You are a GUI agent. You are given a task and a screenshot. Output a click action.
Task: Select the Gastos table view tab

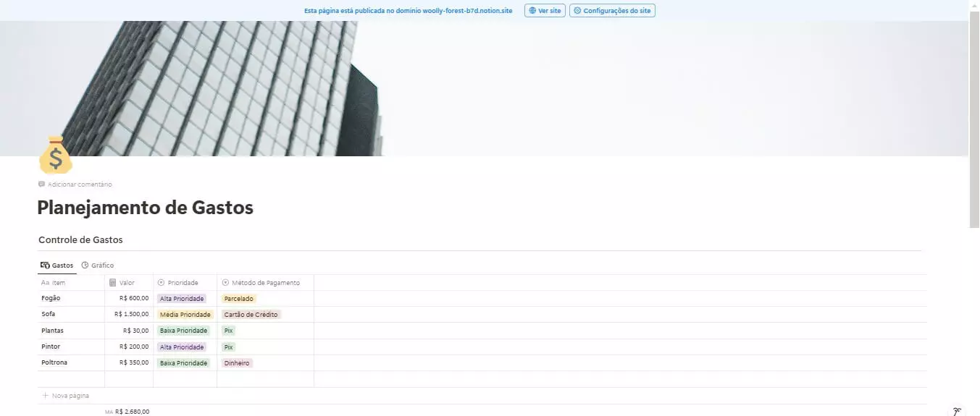57,266
